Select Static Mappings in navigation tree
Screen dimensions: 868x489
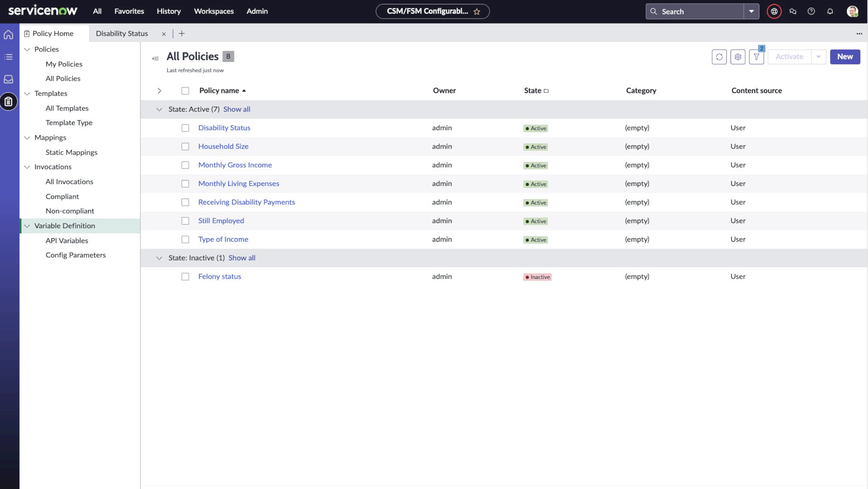[71, 152]
